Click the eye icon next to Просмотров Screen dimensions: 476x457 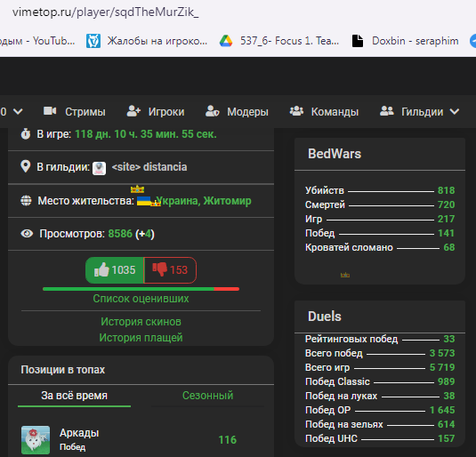tap(27, 234)
